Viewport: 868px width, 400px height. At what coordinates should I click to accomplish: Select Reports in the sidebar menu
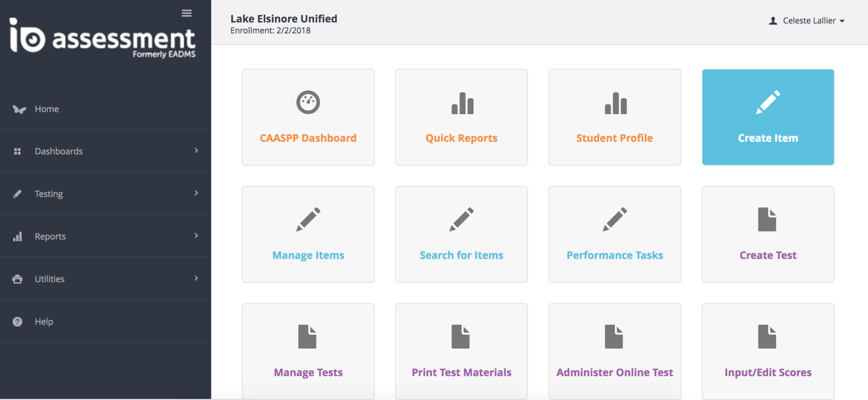click(50, 236)
